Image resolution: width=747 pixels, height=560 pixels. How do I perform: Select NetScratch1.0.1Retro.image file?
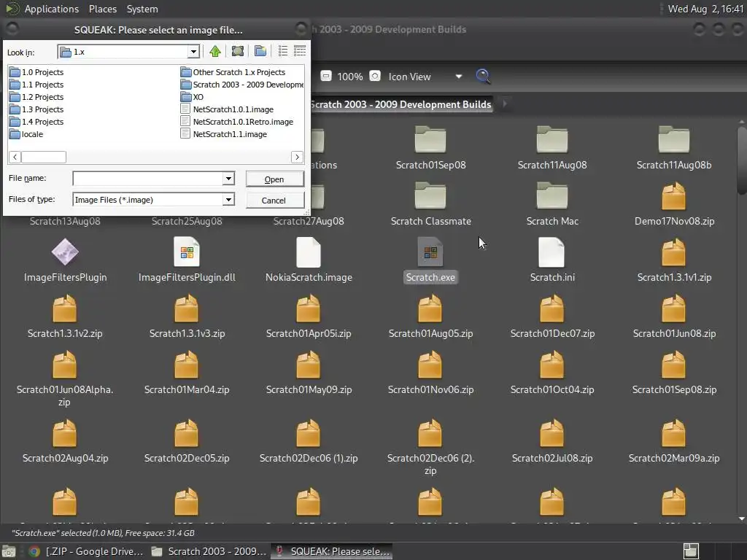point(237,122)
